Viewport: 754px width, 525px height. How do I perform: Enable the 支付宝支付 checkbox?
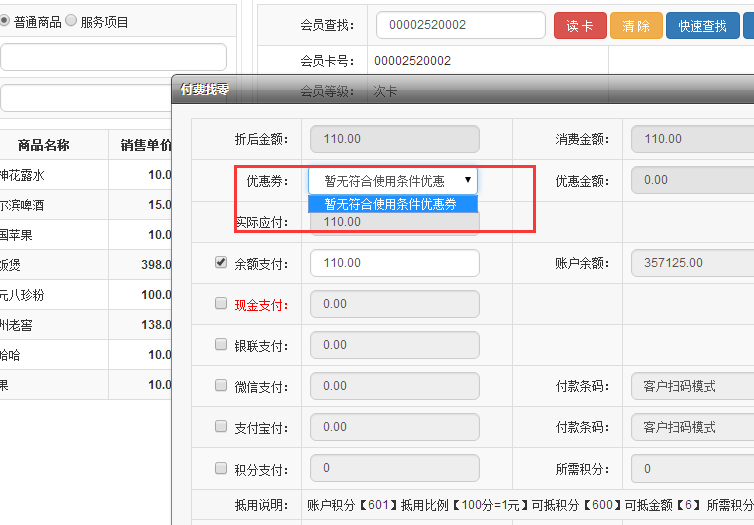[221, 426]
